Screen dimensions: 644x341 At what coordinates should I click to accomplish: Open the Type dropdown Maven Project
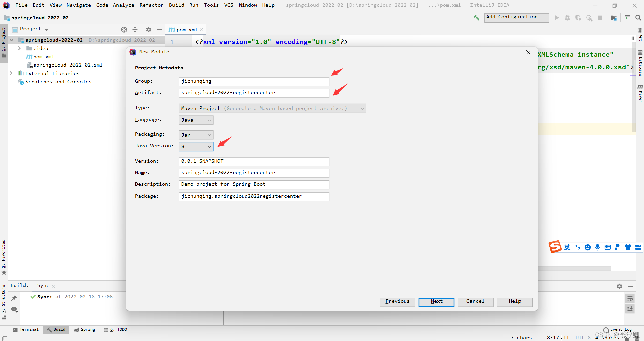click(x=272, y=108)
